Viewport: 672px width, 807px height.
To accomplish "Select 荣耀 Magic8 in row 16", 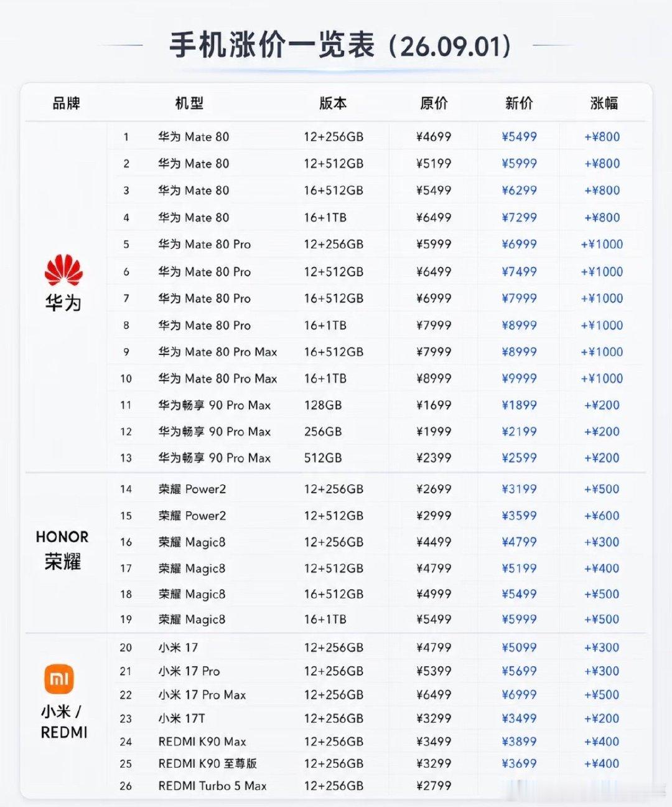I will (192, 542).
